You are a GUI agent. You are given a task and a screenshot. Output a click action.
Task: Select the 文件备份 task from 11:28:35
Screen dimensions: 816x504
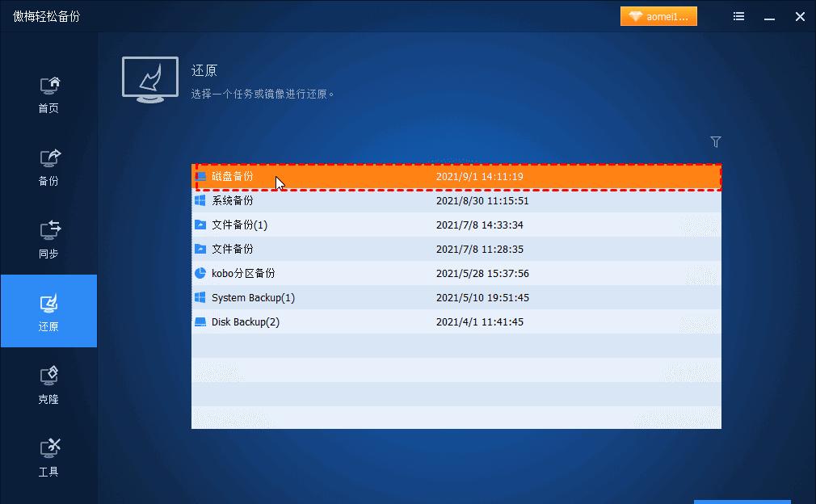pos(232,249)
